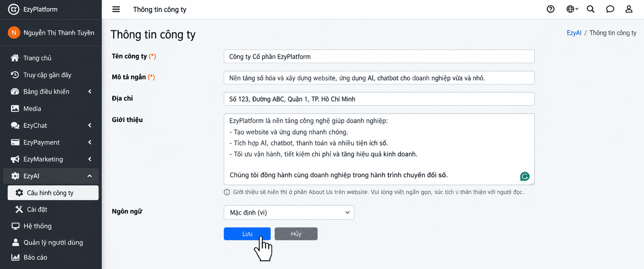Open the help question mark icon
Image resolution: width=644 pixels, height=269 pixels.
(x=550, y=9)
